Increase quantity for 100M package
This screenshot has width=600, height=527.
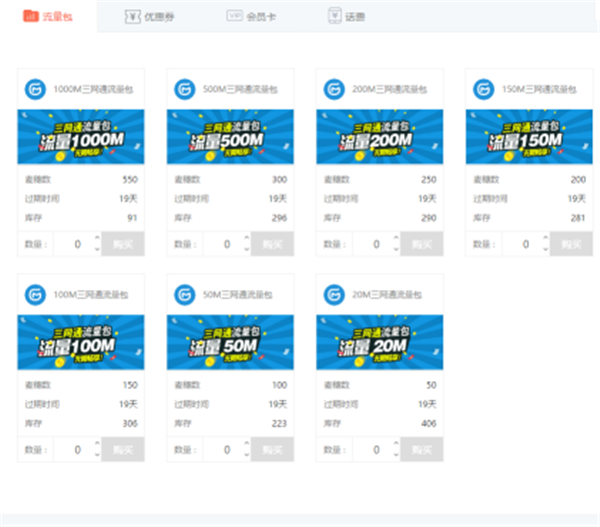point(97,444)
